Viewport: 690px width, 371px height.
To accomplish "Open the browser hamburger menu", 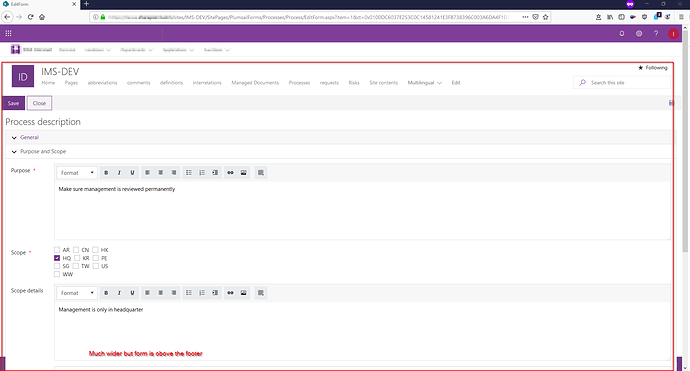I will click(x=681, y=17).
